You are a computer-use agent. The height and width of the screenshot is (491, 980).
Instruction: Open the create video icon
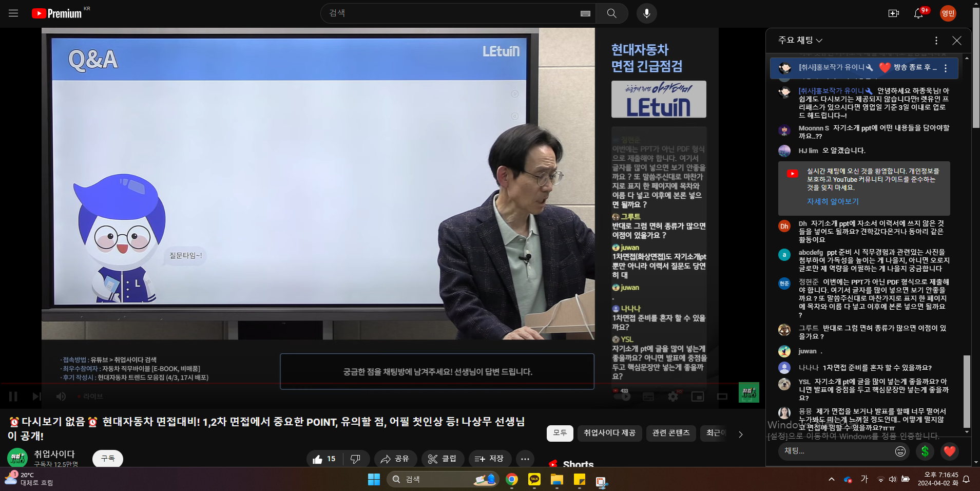[x=894, y=13]
